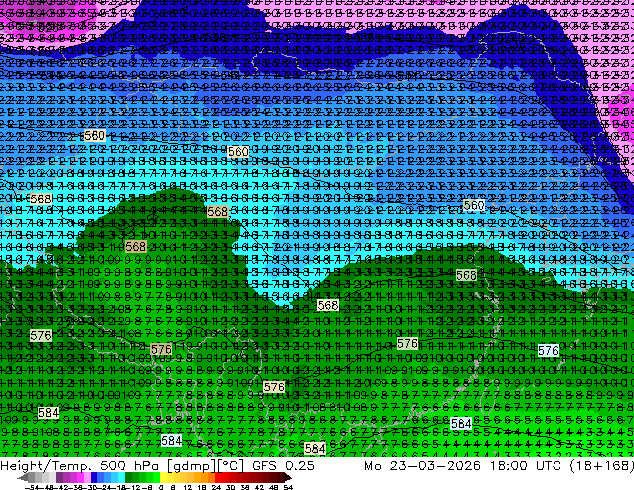The width and height of the screenshot is (634, 490).
Task: Click the 'GFS 0.25' model label
Action: coord(283,466)
